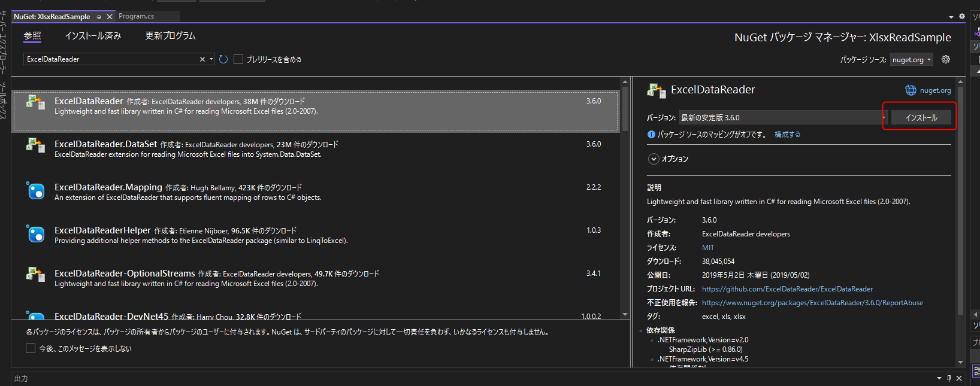
Task: Click the SharpZipLib (>= 0.86.0) dependency
Action: point(706,349)
